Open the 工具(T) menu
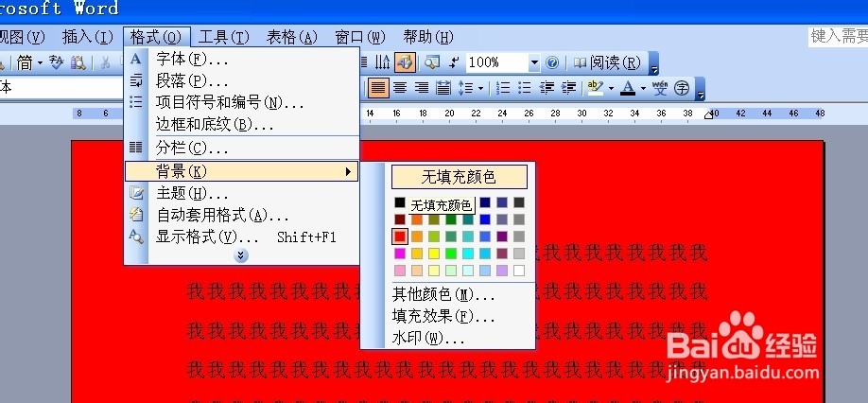868x403 pixels. coord(224,37)
